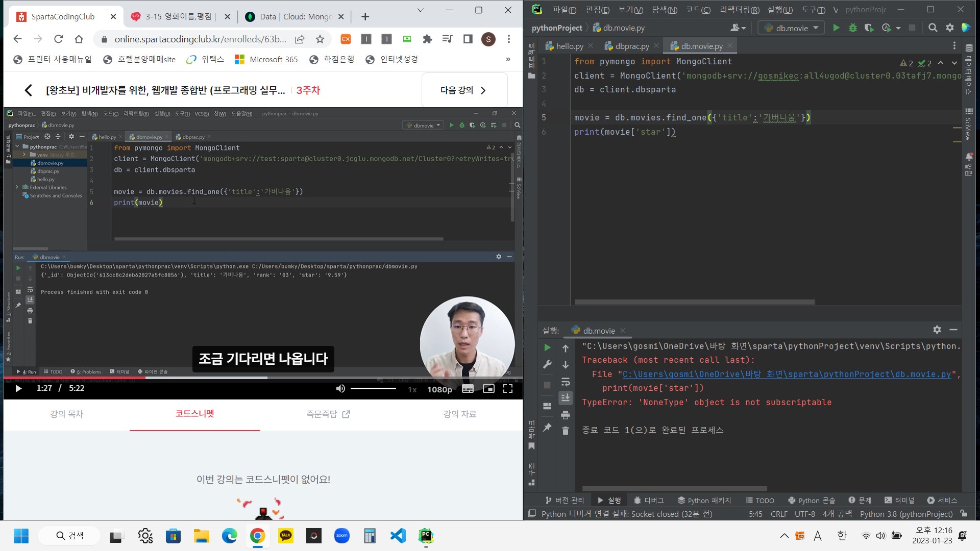Image resolution: width=980 pixels, height=551 pixels.
Task: Open Search Everywhere magnifier in PyCharm
Action: pos(933,28)
